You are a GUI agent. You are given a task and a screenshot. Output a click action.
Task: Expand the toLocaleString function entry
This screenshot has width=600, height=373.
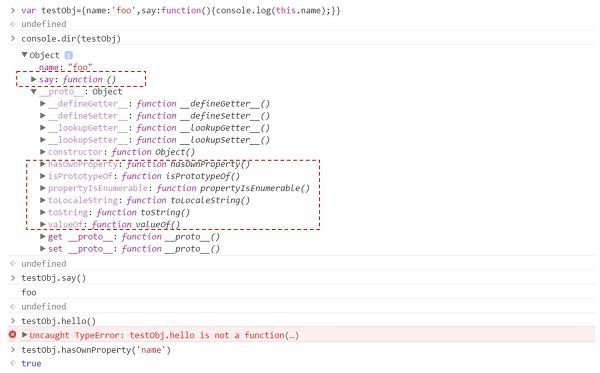coord(43,200)
